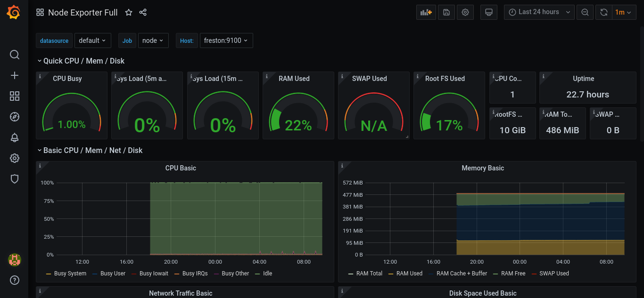Show info icon on SWAP Used panel
Viewport: 644px width, 298px height.
coord(342,76)
